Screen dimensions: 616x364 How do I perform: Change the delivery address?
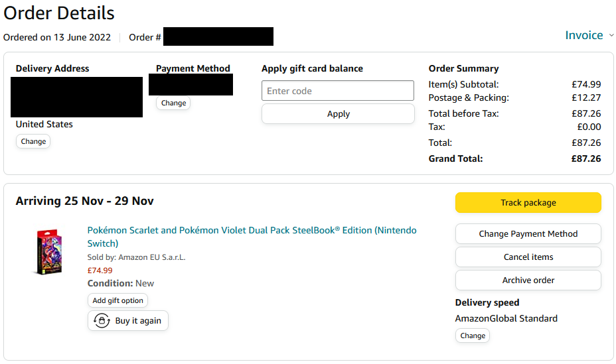click(x=33, y=141)
